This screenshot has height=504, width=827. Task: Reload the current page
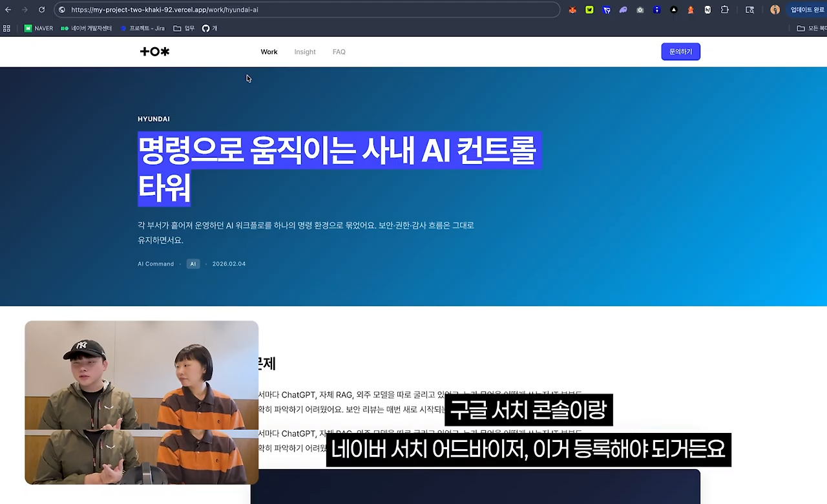click(x=41, y=10)
